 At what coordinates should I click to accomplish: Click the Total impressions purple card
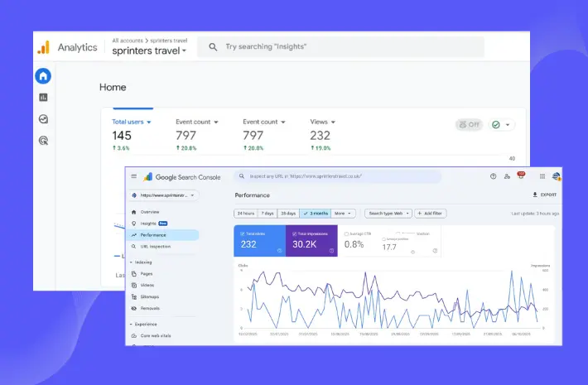point(311,241)
